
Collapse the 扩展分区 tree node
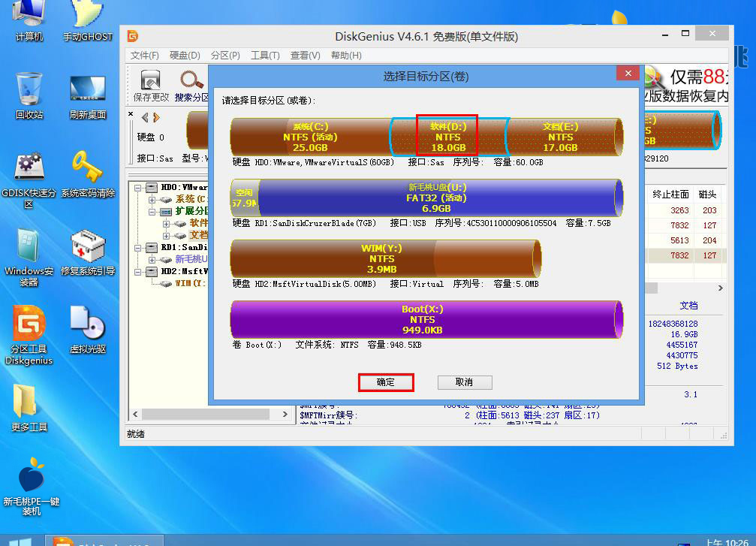click(152, 212)
